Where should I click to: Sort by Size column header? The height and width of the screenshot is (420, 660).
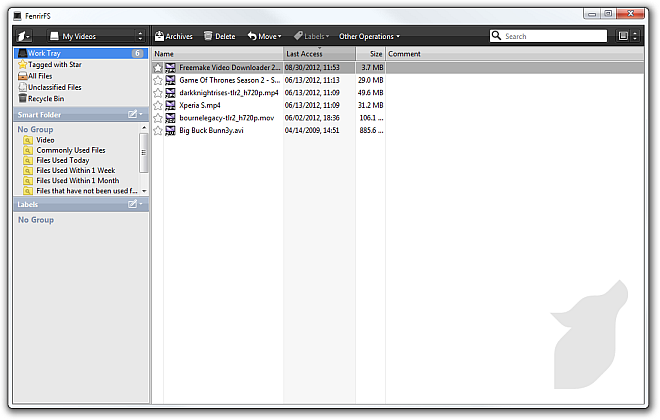click(370, 54)
